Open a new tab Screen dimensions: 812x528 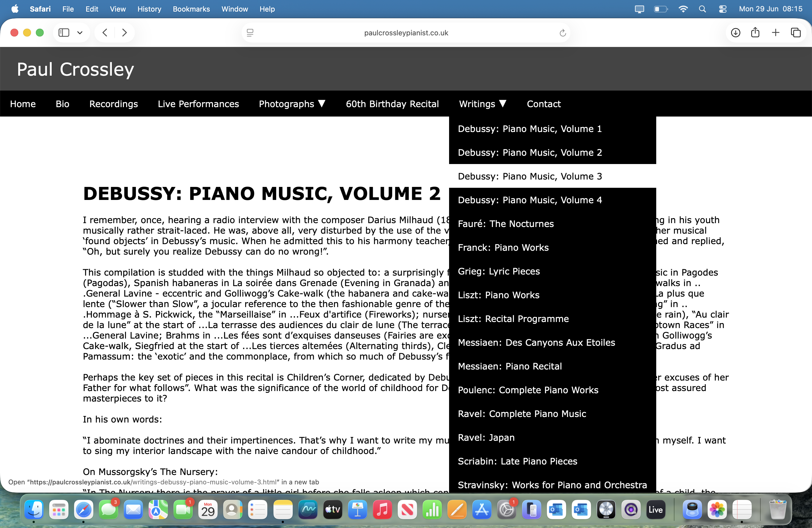click(776, 32)
